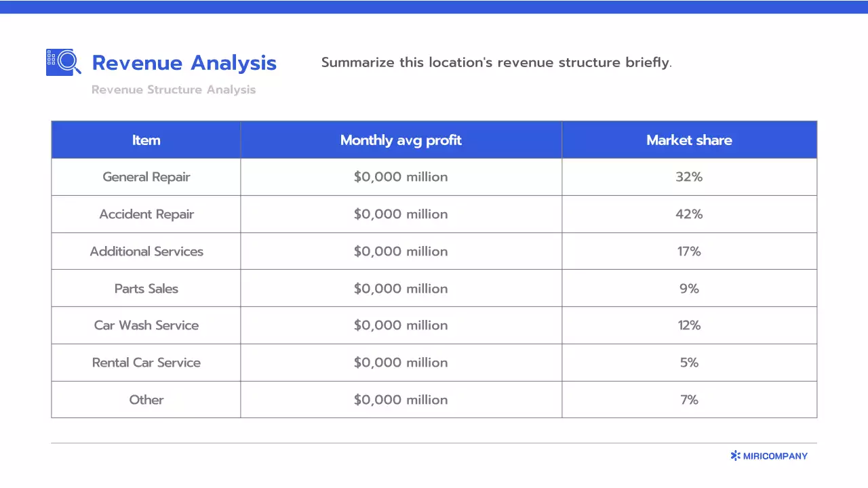Image resolution: width=868 pixels, height=488 pixels.
Task: Select the Other row label cell
Action: 146,400
